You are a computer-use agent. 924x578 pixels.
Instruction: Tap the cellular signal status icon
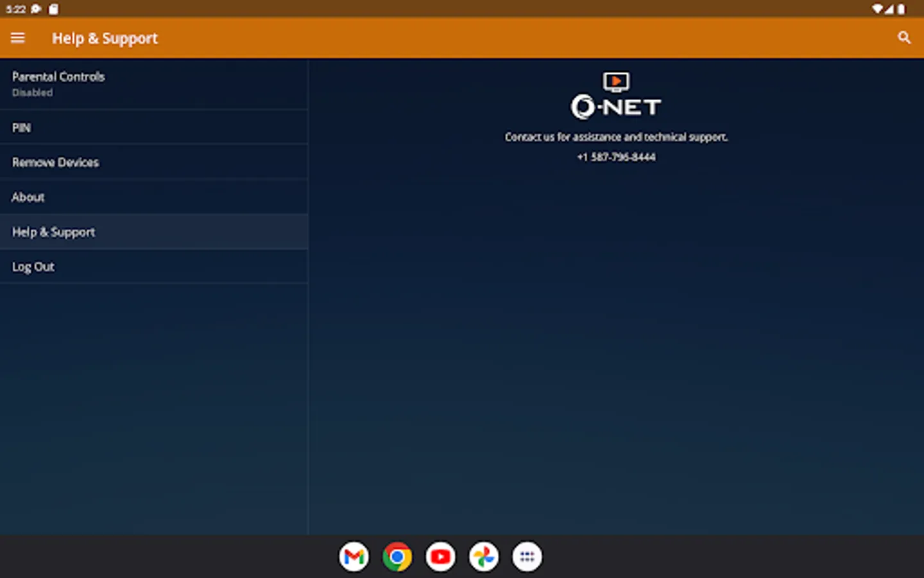[x=889, y=9]
